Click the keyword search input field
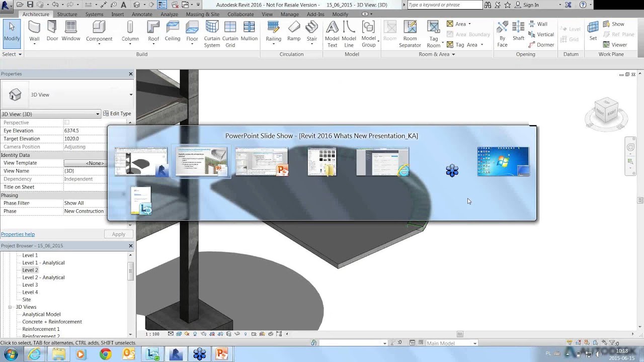The height and width of the screenshot is (362, 644). coord(444,5)
